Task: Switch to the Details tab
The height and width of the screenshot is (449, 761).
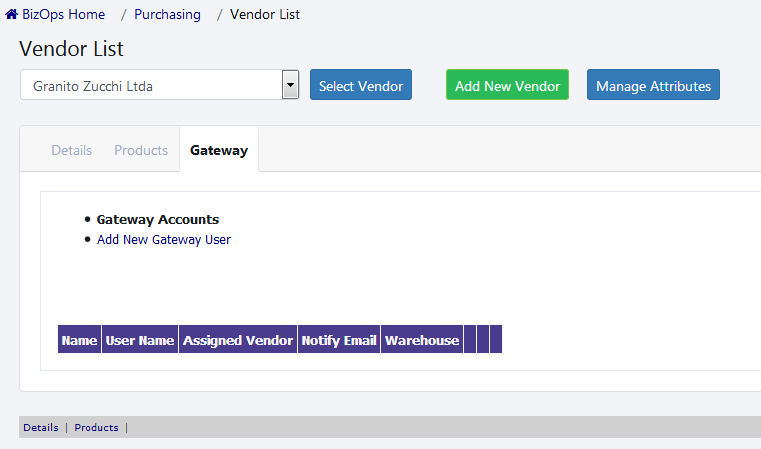Action: tap(72, 150)
